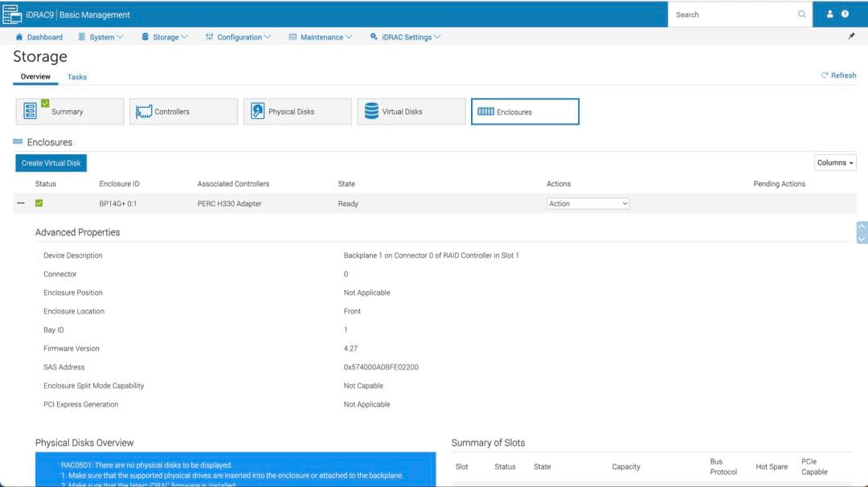Viewport: 868px width, 487px height.
Task: Click the iDRAC Settings gear icon
Action: tap(375, 37)
